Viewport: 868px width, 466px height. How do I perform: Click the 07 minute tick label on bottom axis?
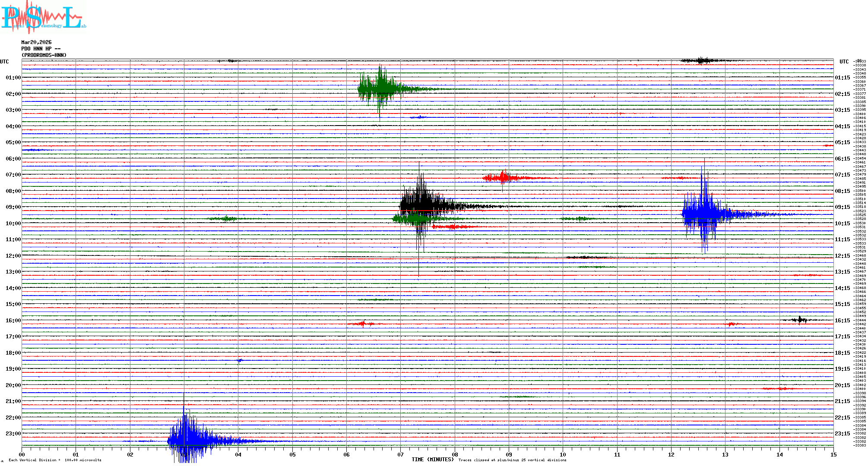coord(400,454)
